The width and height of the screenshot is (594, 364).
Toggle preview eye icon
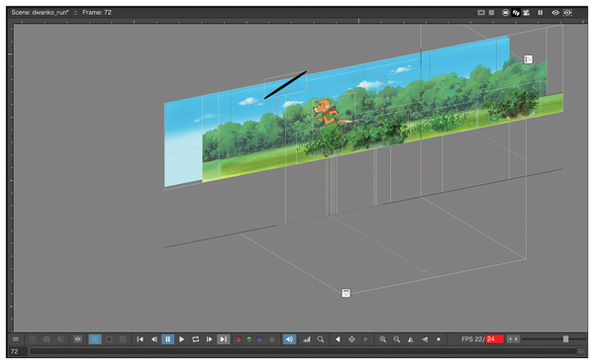point(555,13)
